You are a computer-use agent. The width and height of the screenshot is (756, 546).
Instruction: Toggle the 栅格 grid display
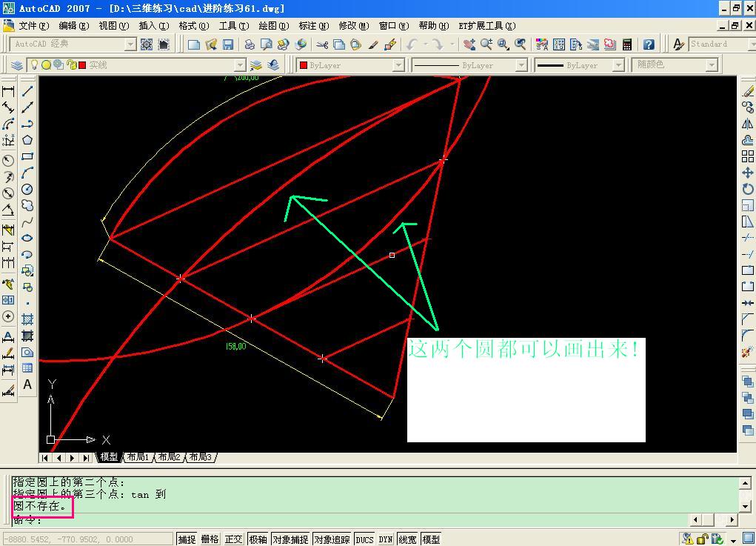point(210,539)
